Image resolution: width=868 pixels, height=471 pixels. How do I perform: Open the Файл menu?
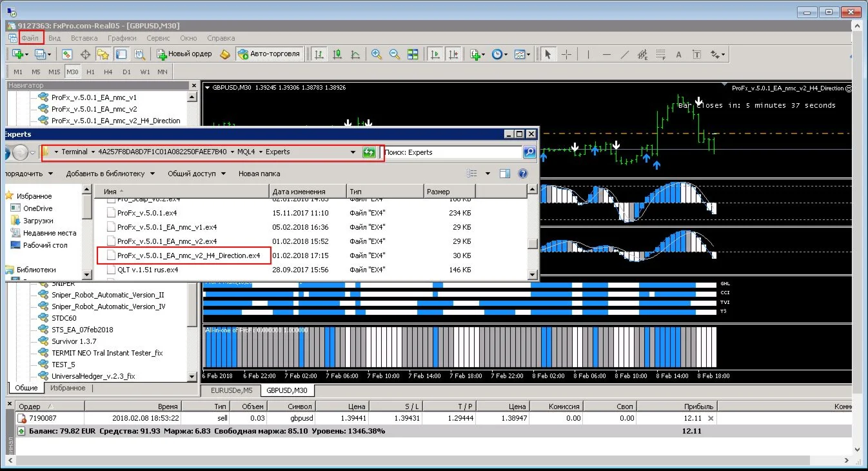(x=30, y=38)
